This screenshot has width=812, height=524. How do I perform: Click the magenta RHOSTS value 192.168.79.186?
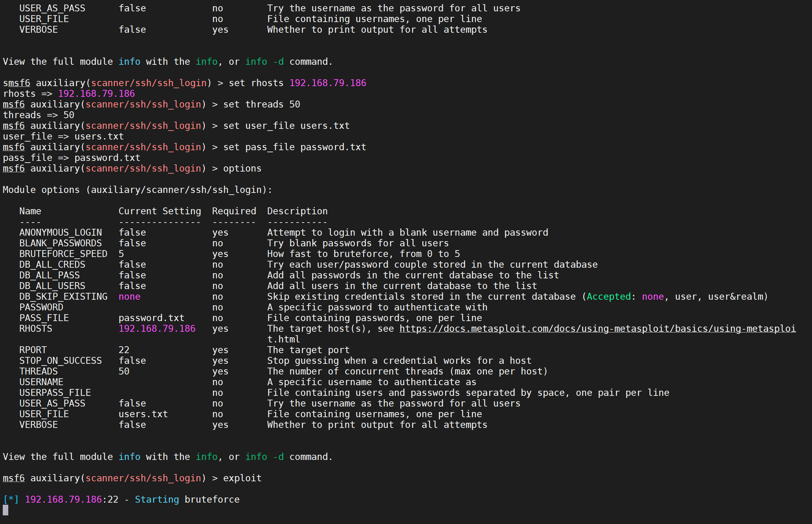(x=157, y=329)
